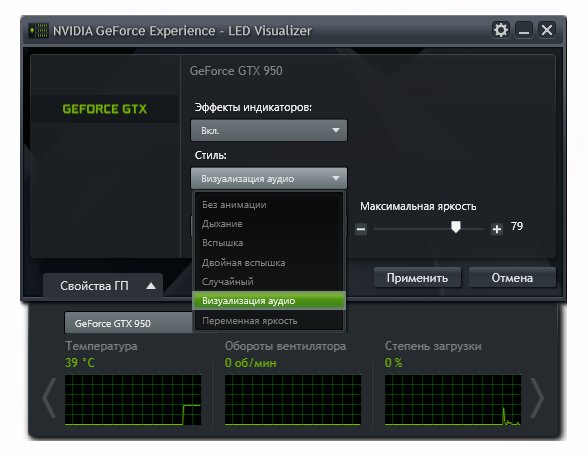Go to previous graphs with left arrow
Viewport: 588px width, 456px height.
click(x=49, y=398)
